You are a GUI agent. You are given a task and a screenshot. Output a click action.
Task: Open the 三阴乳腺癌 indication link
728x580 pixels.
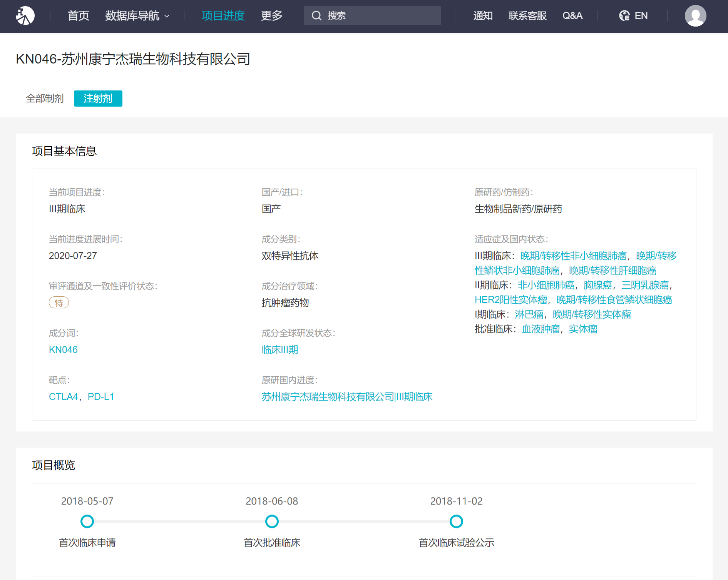pos(645,285)
